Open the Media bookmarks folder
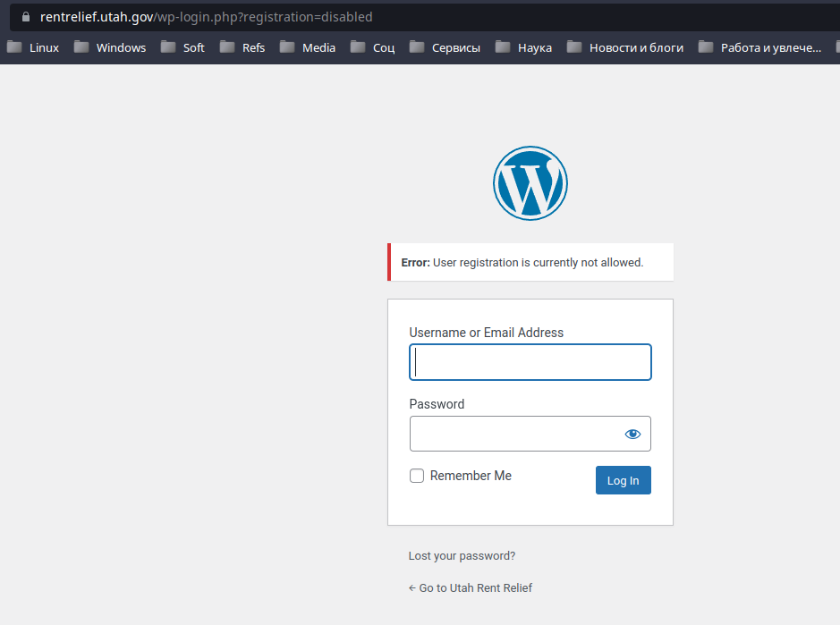 tap(308, 47)
